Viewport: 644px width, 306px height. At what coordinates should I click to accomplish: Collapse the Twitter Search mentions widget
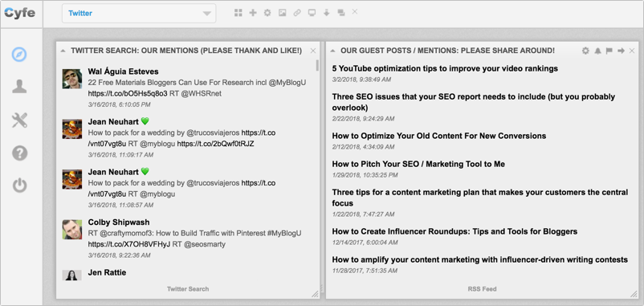pyautogui.click(x=63, y=51)
